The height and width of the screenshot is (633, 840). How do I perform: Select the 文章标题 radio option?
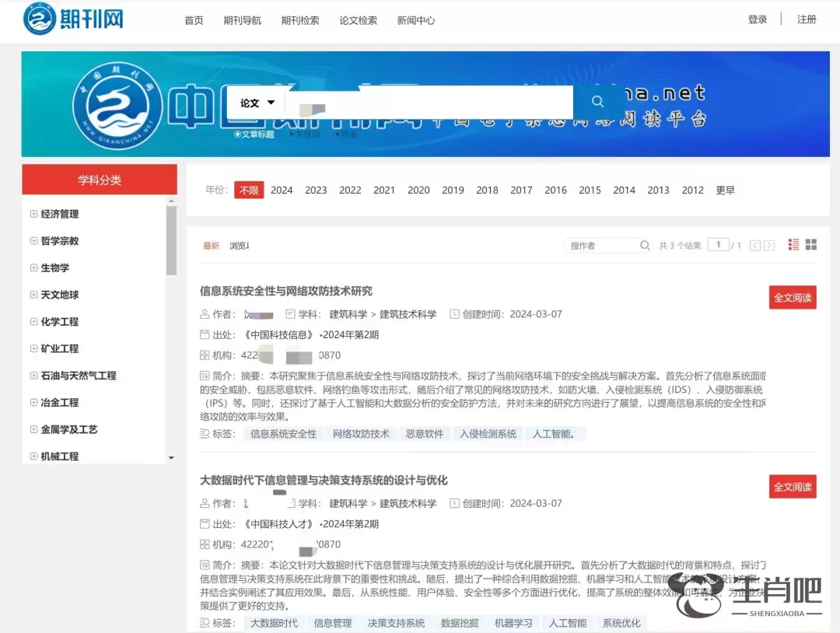click(x=238, y=135)
